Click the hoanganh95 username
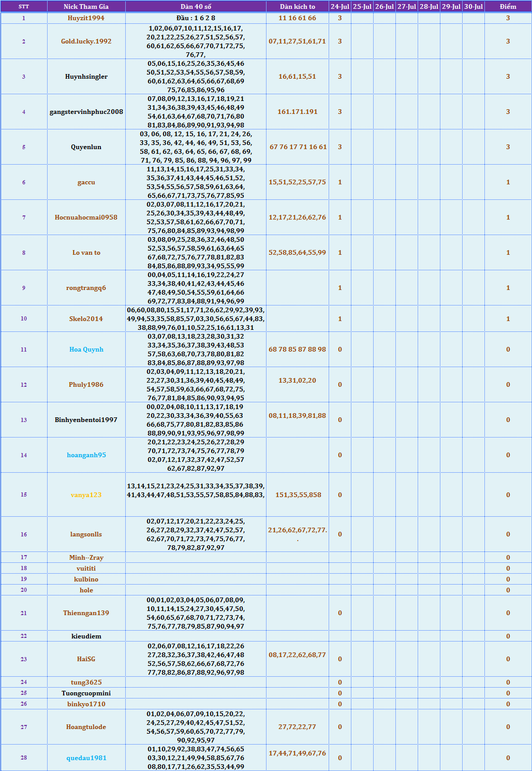Image resolution: width=532 pixels, height=771 pixels. [86, 455]
